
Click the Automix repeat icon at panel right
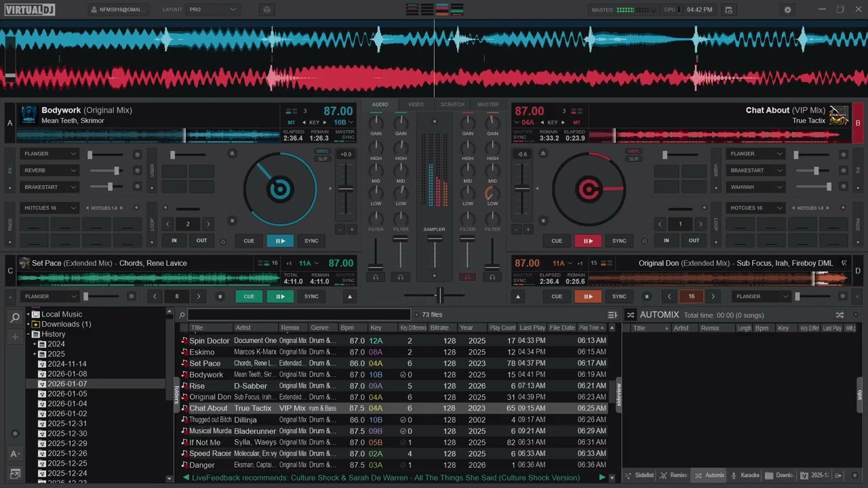[840, 314]
